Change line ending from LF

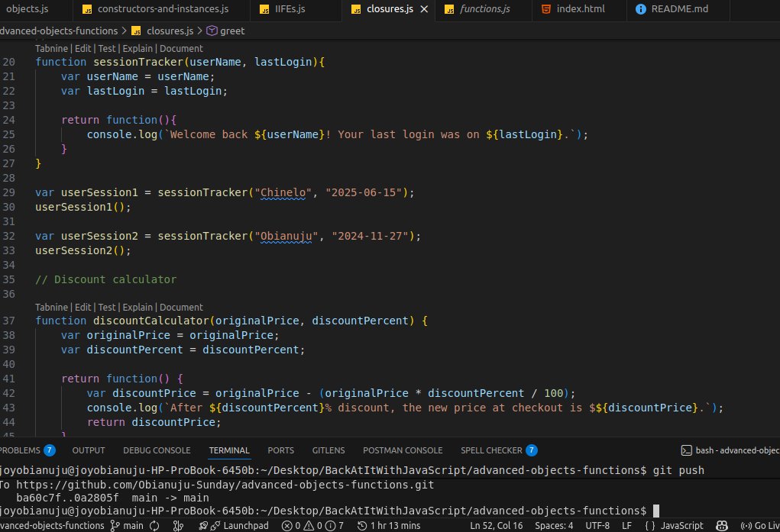(x=626, y=525)
